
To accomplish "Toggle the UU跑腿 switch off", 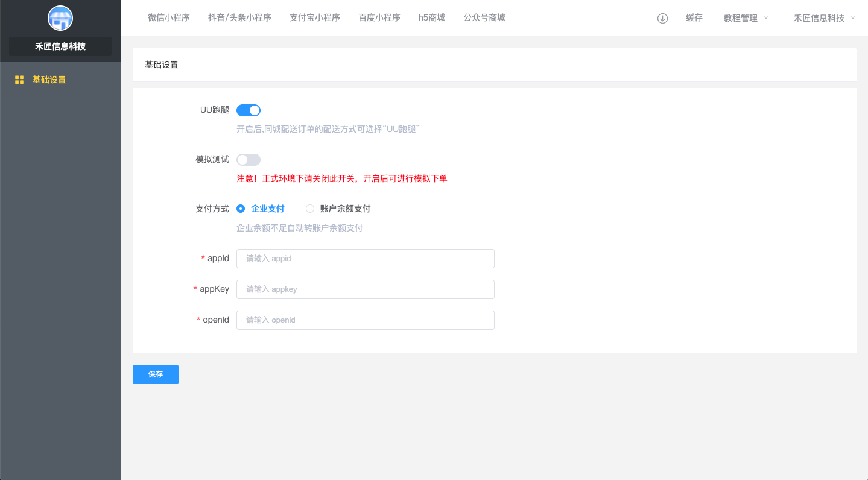I will pos(249,110).
